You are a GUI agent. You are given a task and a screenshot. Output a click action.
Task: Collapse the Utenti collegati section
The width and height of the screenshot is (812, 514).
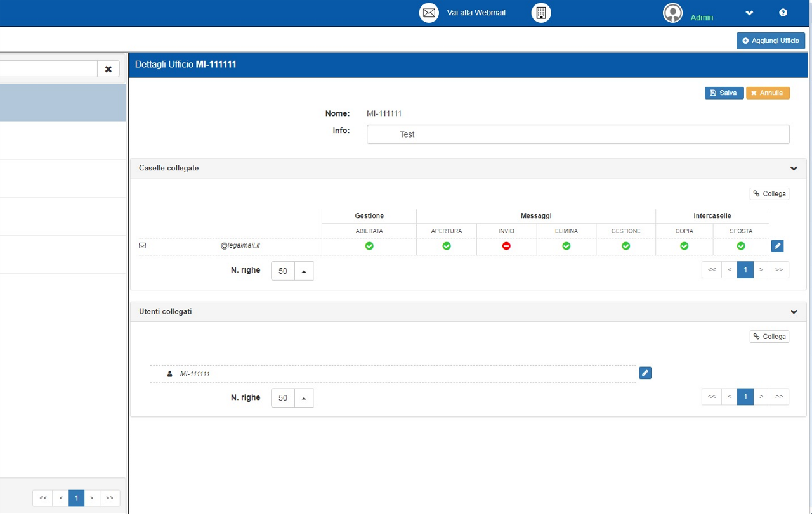[x=793, y=312]
